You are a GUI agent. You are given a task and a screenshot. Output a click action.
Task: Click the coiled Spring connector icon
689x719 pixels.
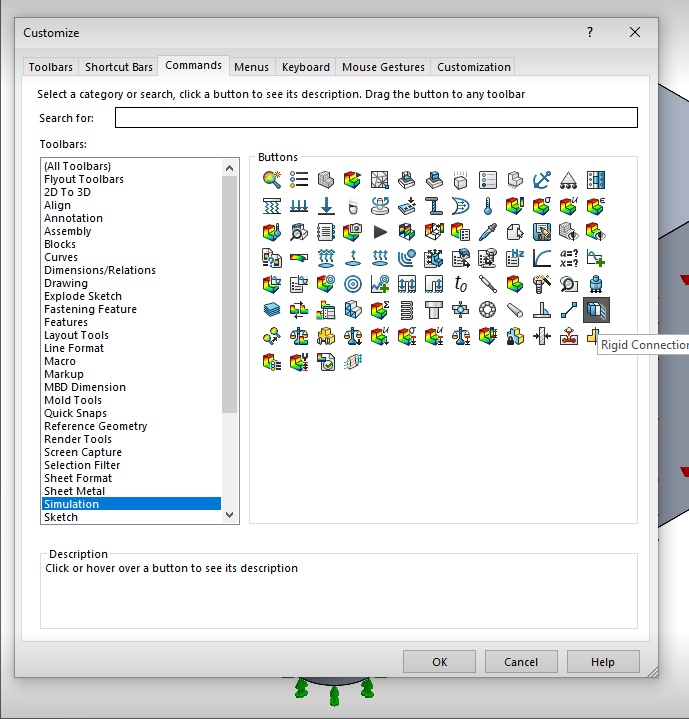click(407, 310)
